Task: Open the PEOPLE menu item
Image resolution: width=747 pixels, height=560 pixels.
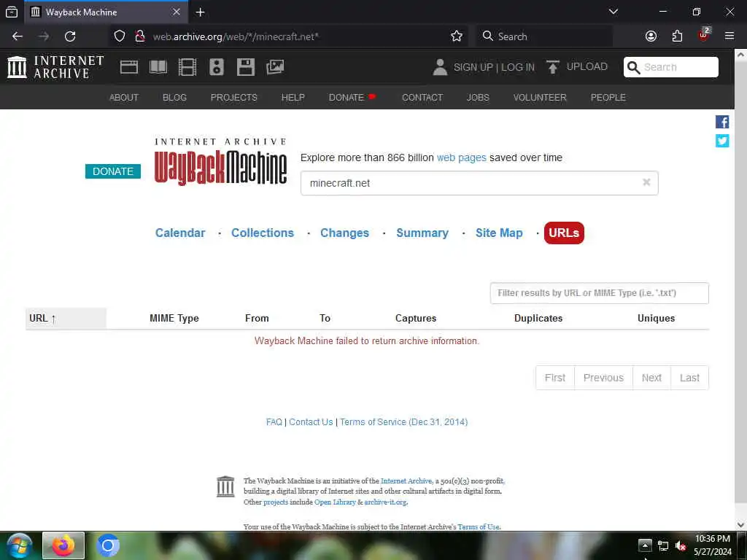Action: click(608, 98)
